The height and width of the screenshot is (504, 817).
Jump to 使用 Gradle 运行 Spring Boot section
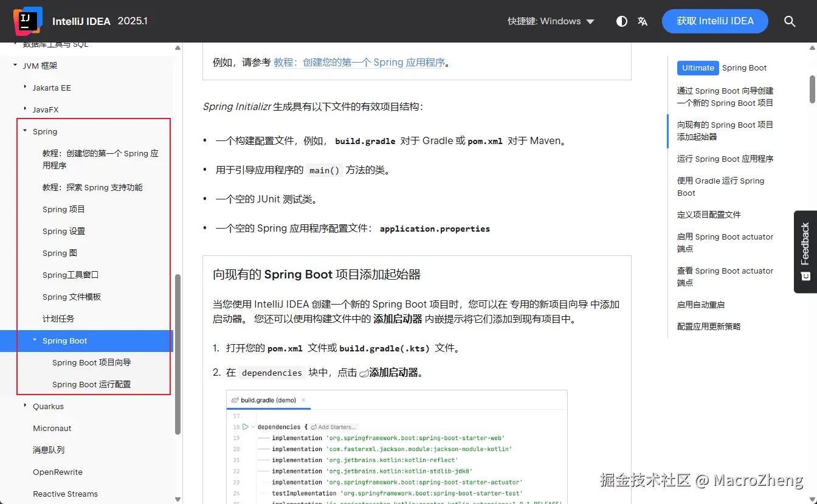[x=721, y=187]
